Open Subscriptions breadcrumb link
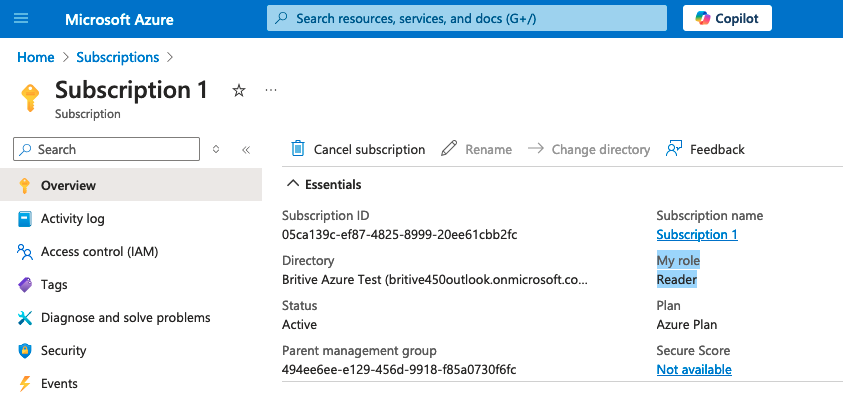The image size is (843, 400). pos(118,57)
